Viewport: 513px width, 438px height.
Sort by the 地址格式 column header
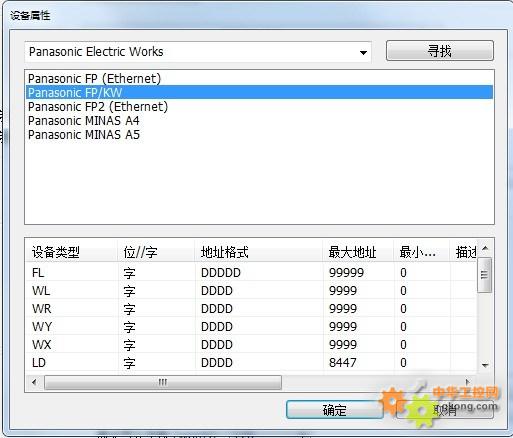(259, 252)
